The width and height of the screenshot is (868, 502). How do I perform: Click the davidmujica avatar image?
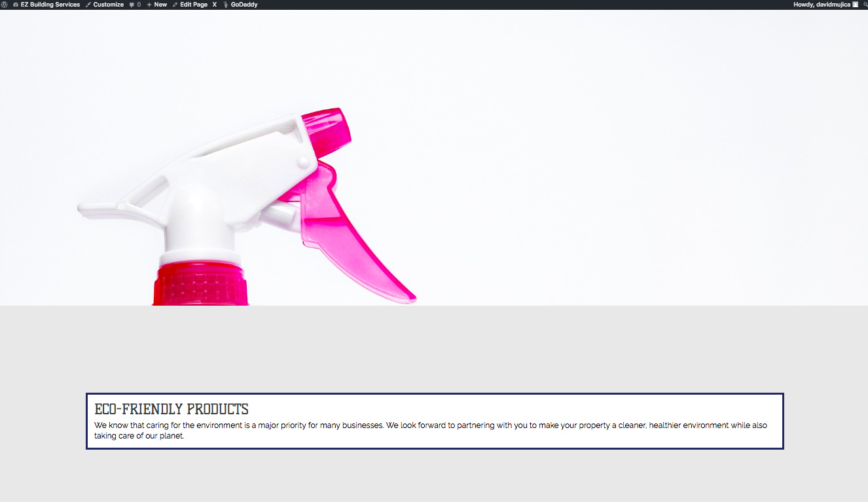[x=854, y=5]
